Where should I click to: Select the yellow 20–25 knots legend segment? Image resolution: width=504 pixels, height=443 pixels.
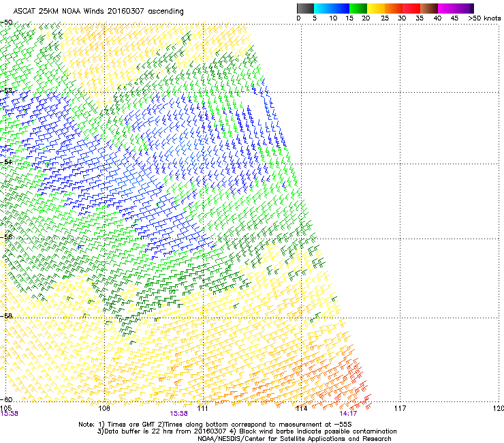(376, 8)
